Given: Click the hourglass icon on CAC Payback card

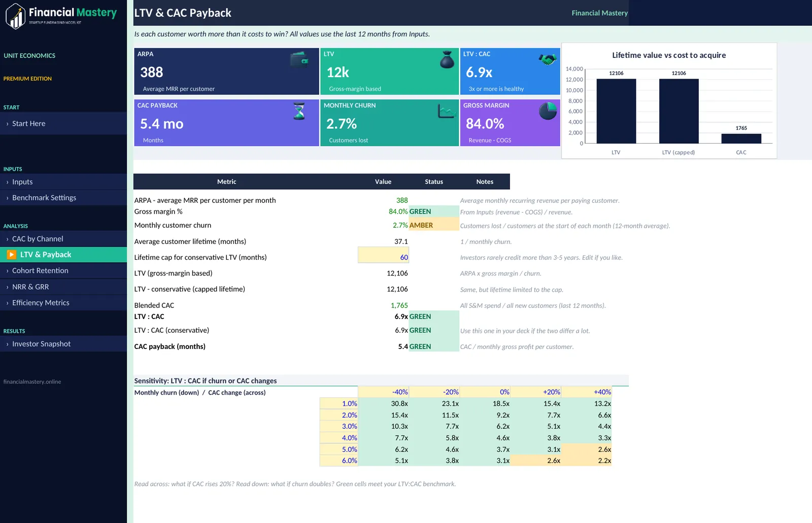Looking at the screenshot, I should point(299,111).
